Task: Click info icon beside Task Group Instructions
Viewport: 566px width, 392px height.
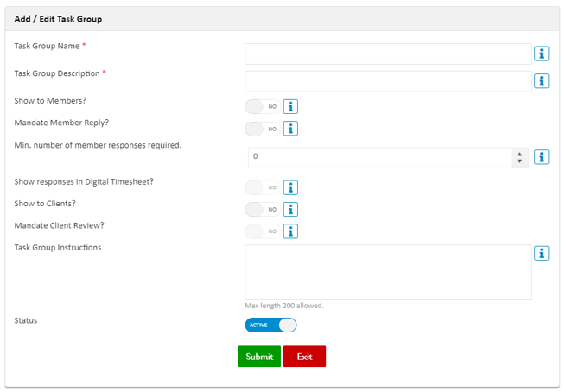Action: 541,253
